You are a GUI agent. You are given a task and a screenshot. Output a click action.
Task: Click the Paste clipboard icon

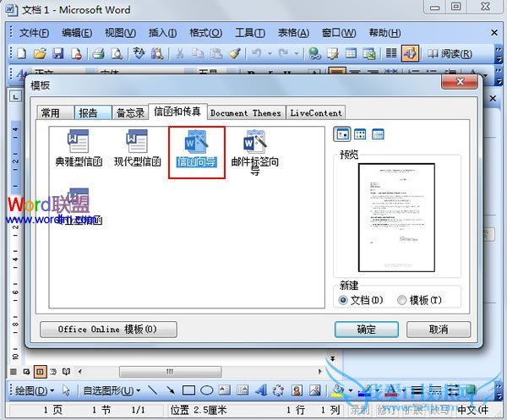pyautogui.click(x=216, y=53)
